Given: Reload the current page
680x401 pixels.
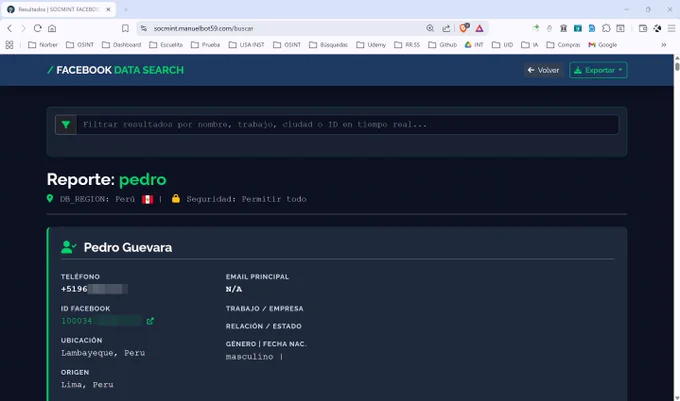Looking at the screenshot, I should pyautogui.click(x=38, y=28).
